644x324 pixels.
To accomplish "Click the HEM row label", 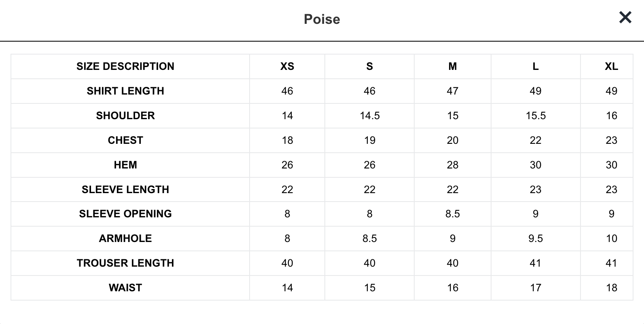I will pyautogui.click(x=125, y=165).
